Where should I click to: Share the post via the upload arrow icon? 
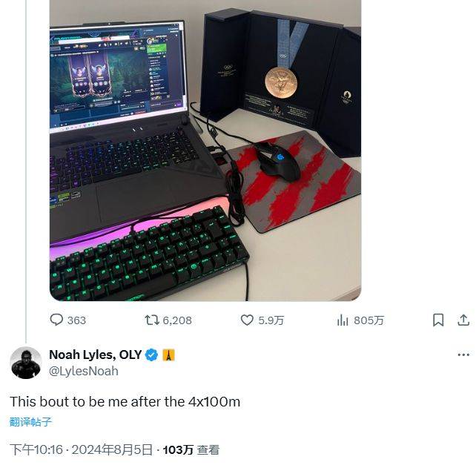point(463,320)
